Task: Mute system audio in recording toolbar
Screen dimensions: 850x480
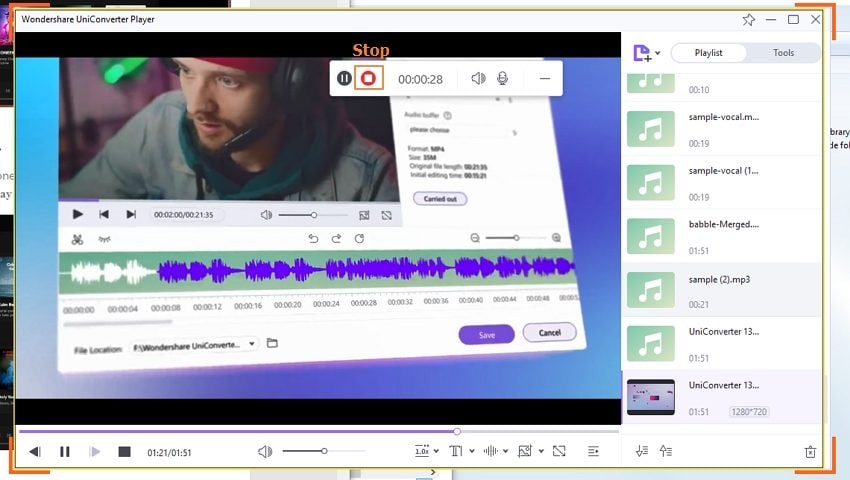Action: point(478,79)
